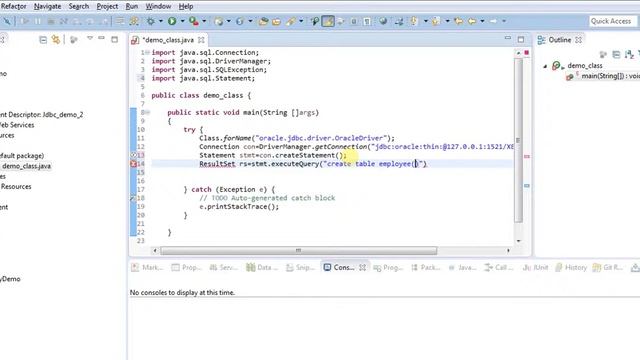Open the Navigate menu
This screenshot has height=360, width=640.
pos(47,6)
